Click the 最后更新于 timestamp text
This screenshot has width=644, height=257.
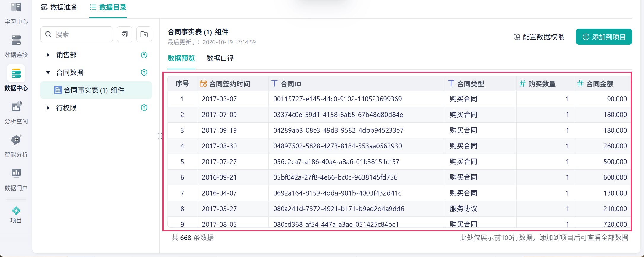212,42
